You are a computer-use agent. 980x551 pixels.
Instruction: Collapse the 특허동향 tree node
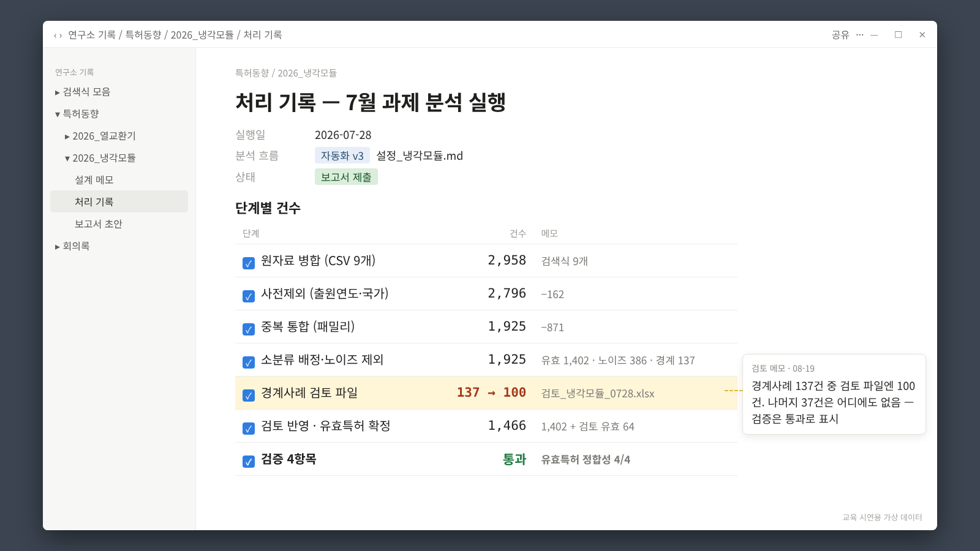click(x=58, y=114)
